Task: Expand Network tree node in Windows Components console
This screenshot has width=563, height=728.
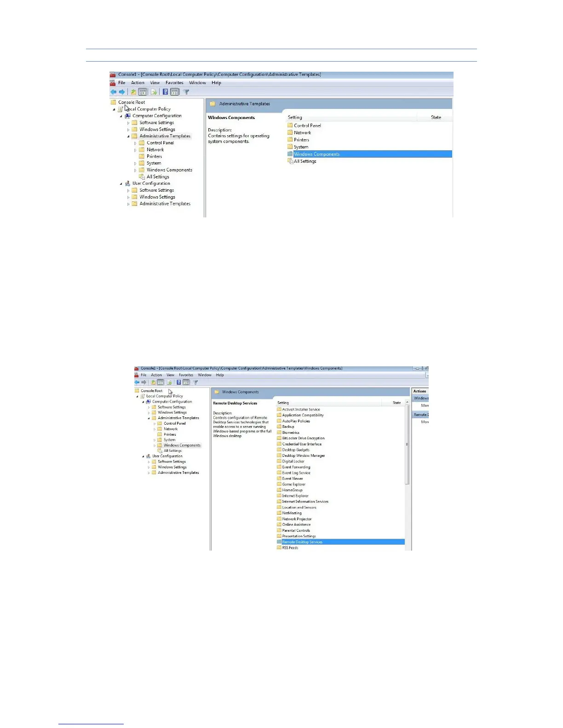Action: (155, 429)
